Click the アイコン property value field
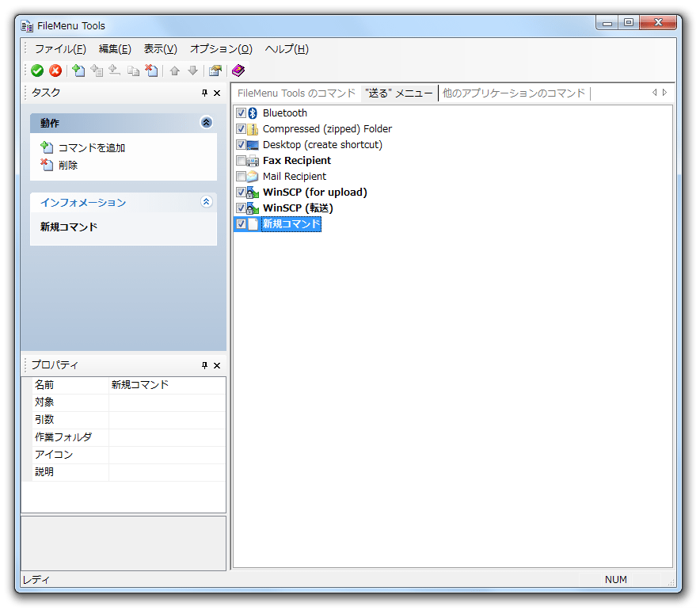The width and height of the screenshot is (700, 610). [167, 455]
